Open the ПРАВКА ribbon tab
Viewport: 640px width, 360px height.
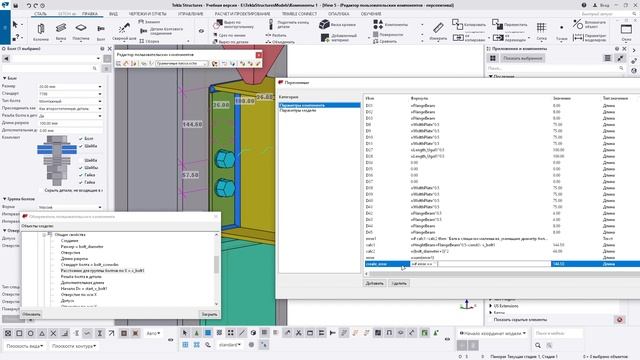pos(89,14)
